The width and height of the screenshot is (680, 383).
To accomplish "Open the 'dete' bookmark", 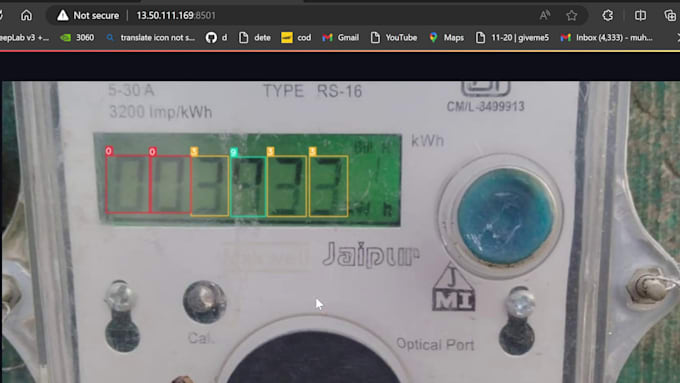I will [x=255, y=38].
